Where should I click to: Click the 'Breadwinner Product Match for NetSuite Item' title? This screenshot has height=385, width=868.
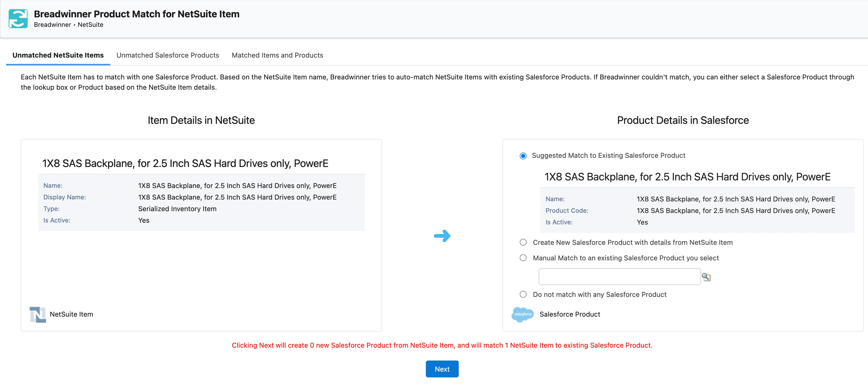coord(137,14)
